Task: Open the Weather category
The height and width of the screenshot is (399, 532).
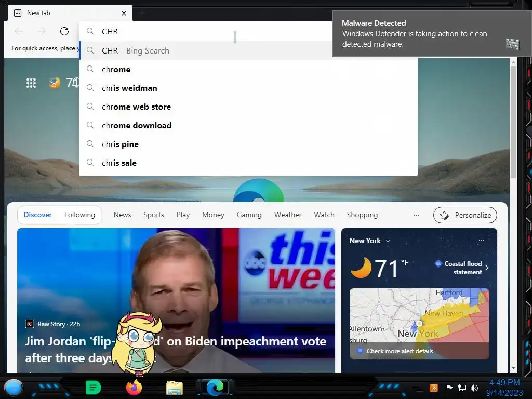Action: pos(288,215)
